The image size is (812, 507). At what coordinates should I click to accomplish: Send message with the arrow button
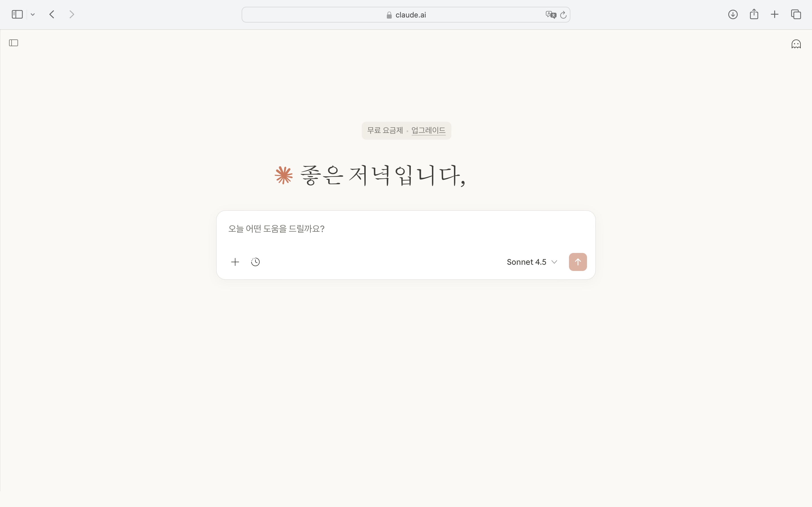coord(578,262)
